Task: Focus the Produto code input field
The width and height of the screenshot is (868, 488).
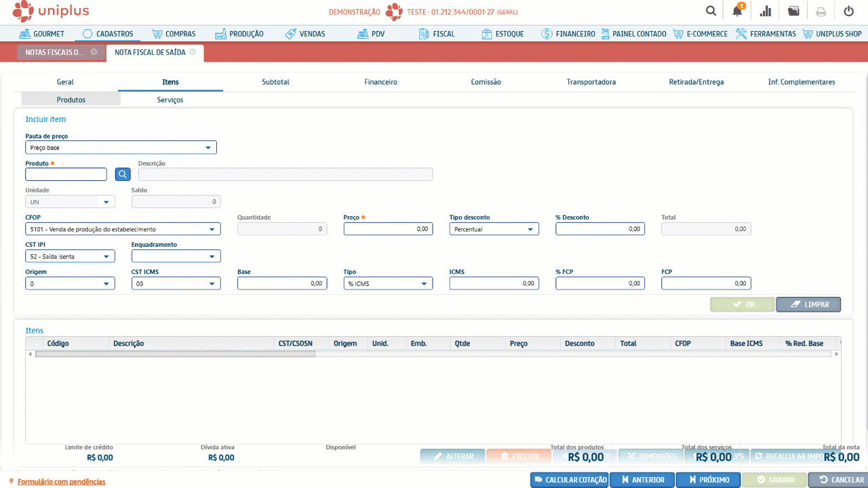Action: [x=66, y=174]
